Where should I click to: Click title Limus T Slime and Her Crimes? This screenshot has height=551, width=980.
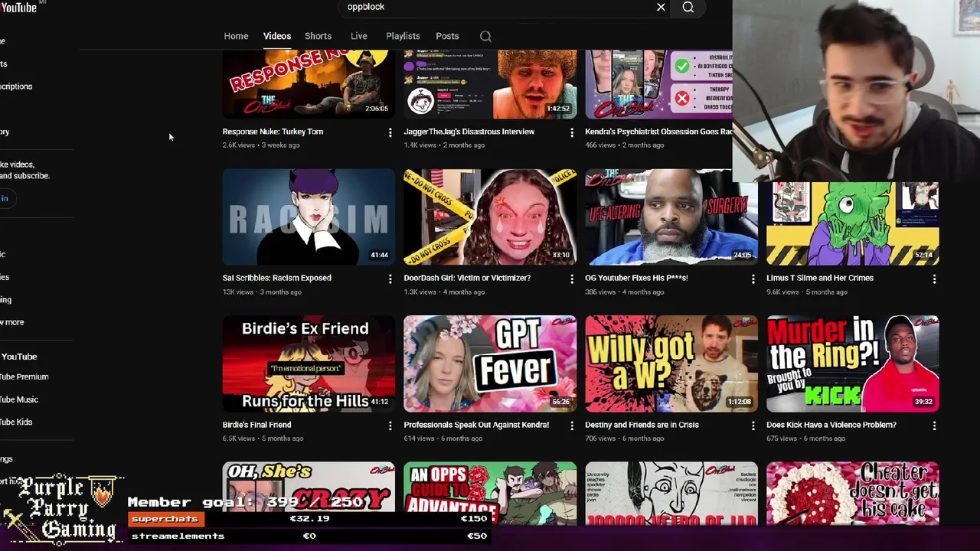point(820,278)
